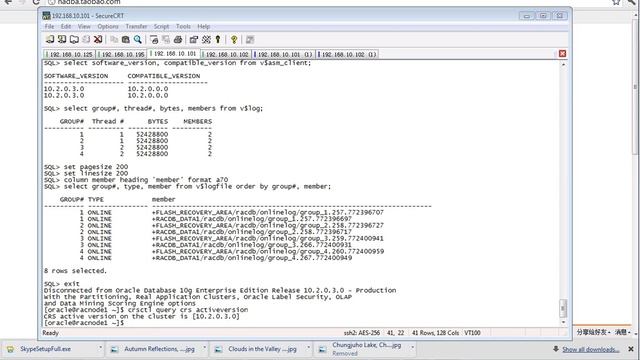This screenshot has width=640, height=360.
Task: Click the Paste clipboard toolbar icon
Action: coord(126,39)
